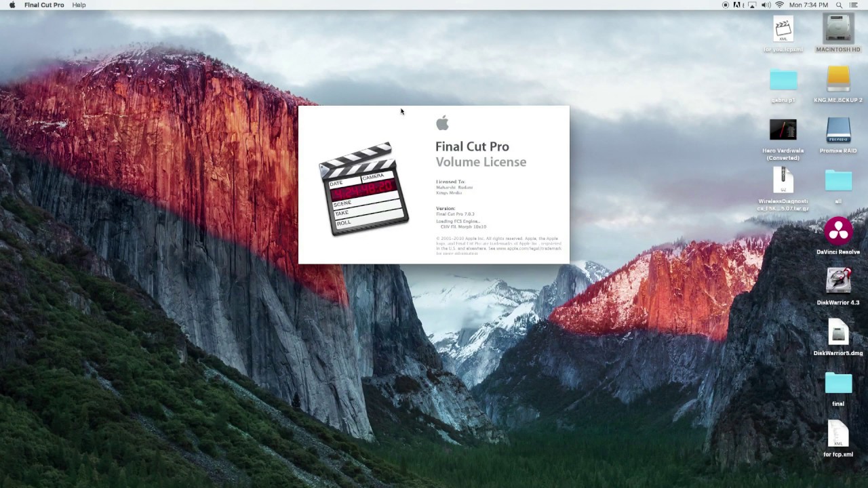The image size is (868, 488).
Task: Open the Apple menu
Action: click(12, 5)
